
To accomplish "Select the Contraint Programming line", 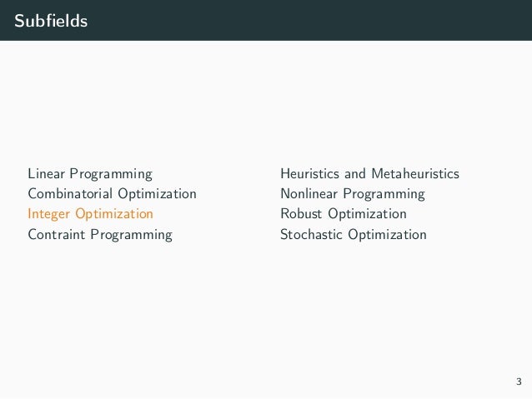I will tap(100, 235).
